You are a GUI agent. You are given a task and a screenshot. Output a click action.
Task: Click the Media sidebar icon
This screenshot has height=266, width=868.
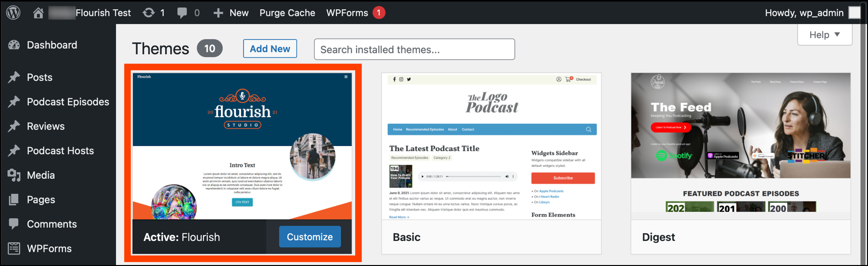click(x=14, y=175)
